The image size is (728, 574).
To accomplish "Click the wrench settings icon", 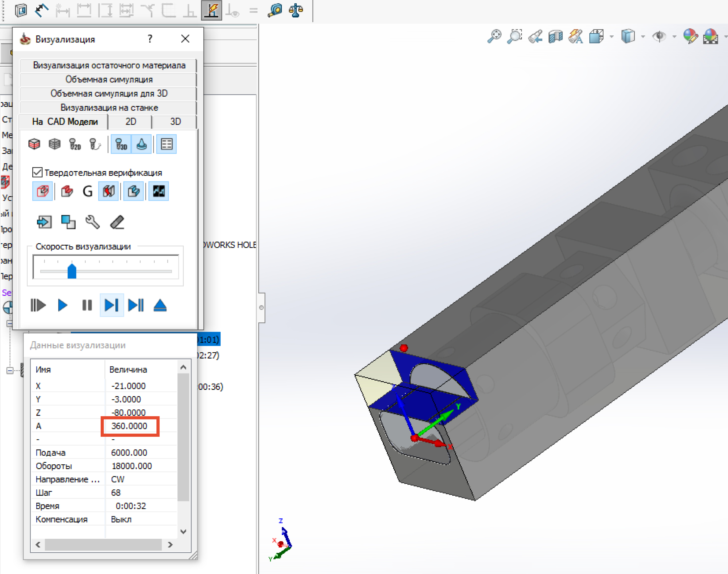I will tap(92, 222).
